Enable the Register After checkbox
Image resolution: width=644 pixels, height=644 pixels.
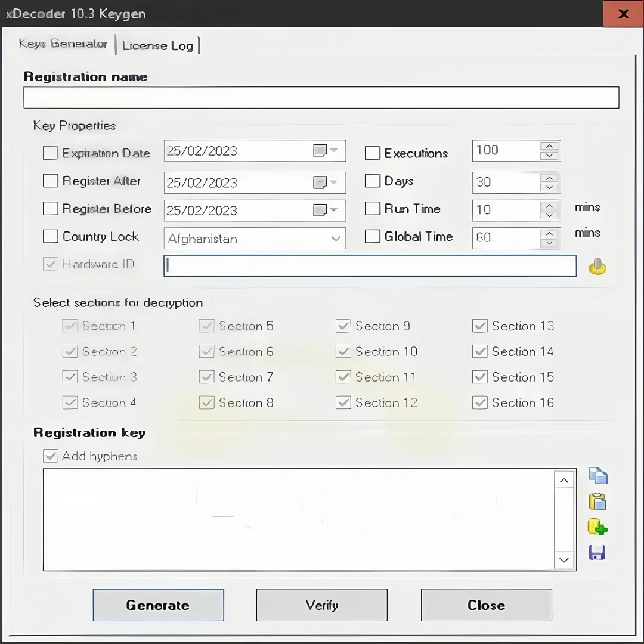tap(51, 181)
